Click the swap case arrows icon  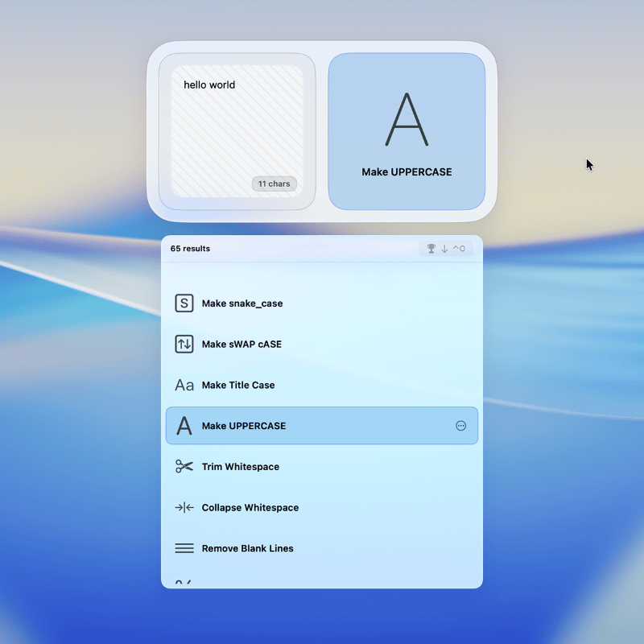point(184,345)
